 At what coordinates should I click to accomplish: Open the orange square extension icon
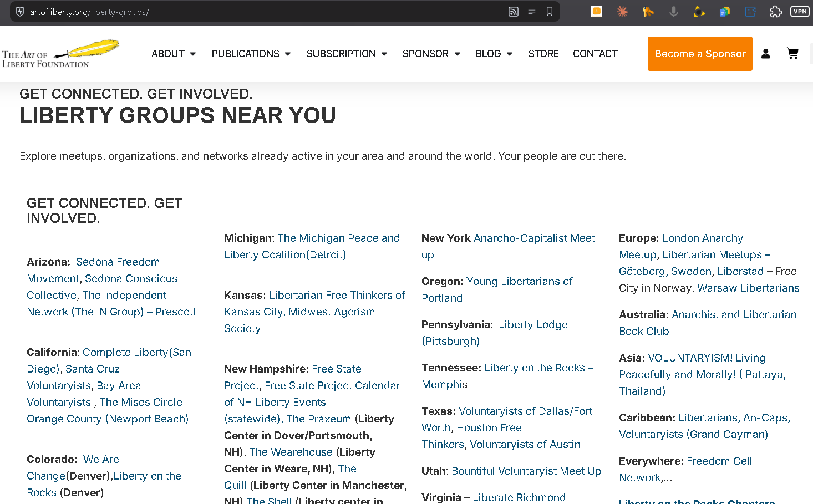coord(597,11)
